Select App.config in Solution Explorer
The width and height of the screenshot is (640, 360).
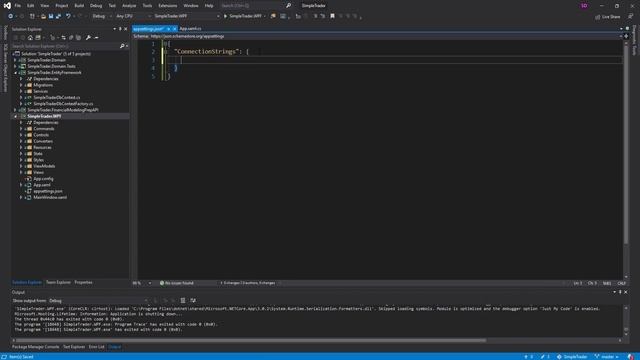click(x=43, y=179)
